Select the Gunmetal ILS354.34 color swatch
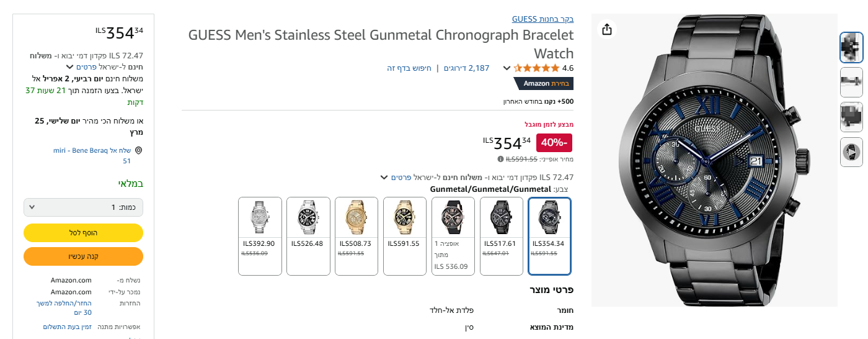Viewport: 868px width, 339px height. pos(550,236)
